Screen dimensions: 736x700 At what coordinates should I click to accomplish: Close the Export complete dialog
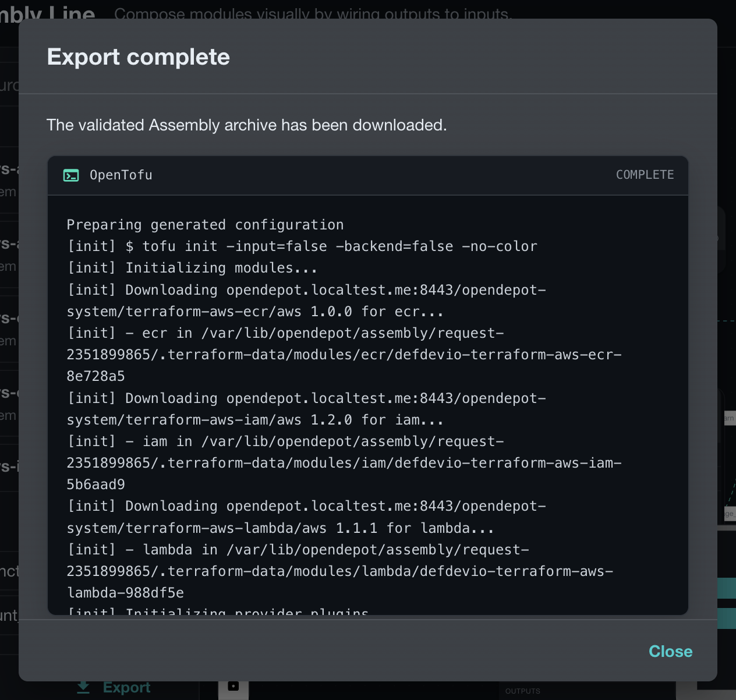pyautogui.click(x=670, y=651)
